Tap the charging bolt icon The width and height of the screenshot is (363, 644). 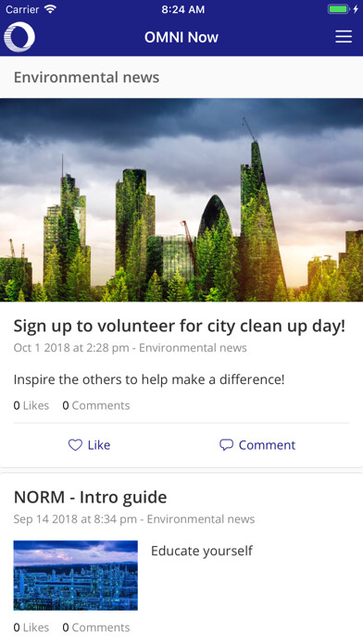[356, 9]
